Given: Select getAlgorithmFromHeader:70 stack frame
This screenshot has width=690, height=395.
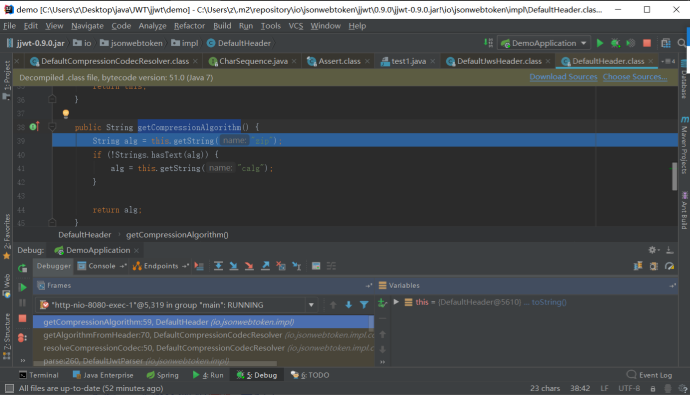Looking at the screenshot, I should [203, 335].
